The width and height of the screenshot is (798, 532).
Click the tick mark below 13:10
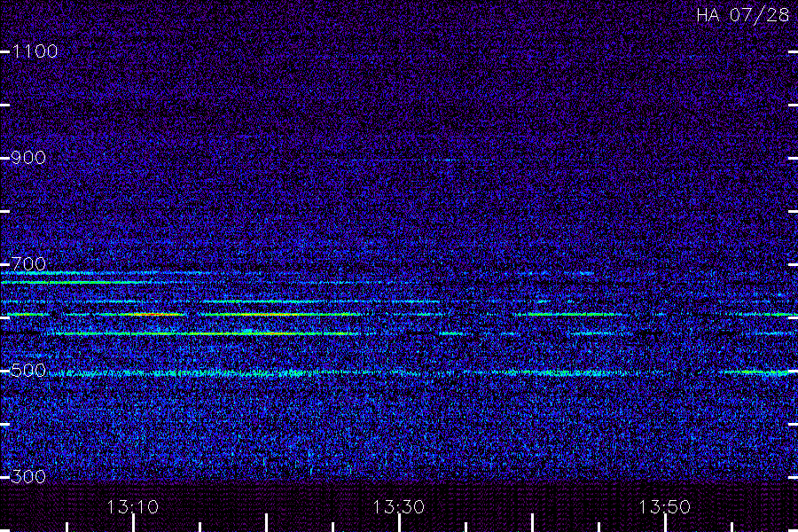pos(133,523)
